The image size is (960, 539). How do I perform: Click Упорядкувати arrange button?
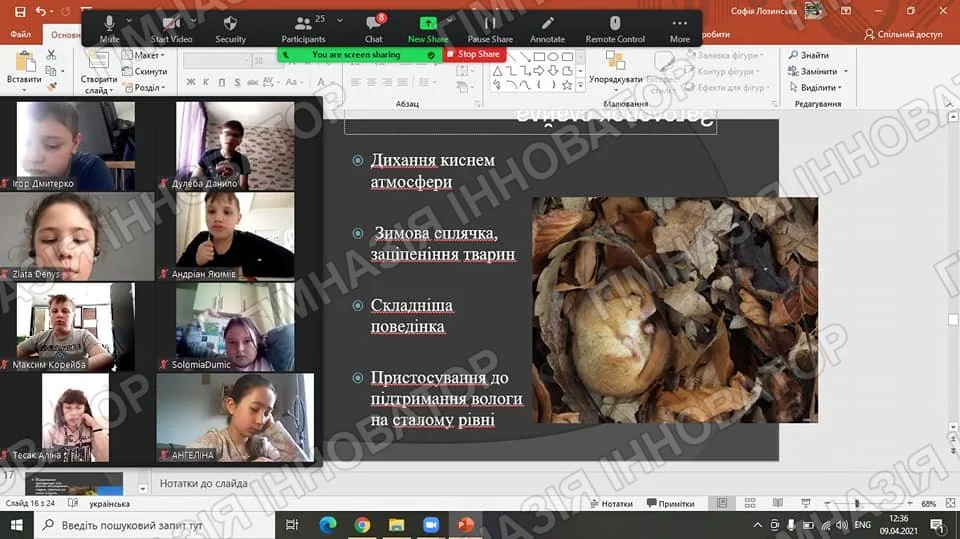pos(615,69)
